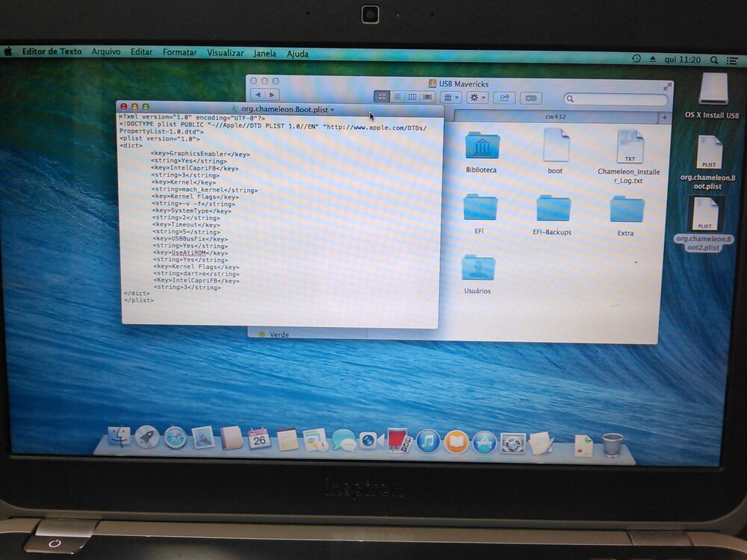Open the App Store in the Dock

[484, 442]
